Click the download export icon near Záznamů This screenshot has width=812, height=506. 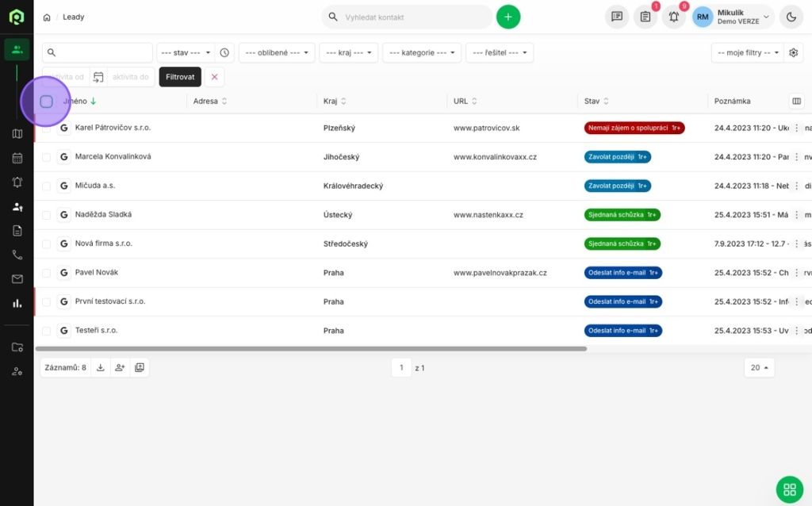pos(101,367)
